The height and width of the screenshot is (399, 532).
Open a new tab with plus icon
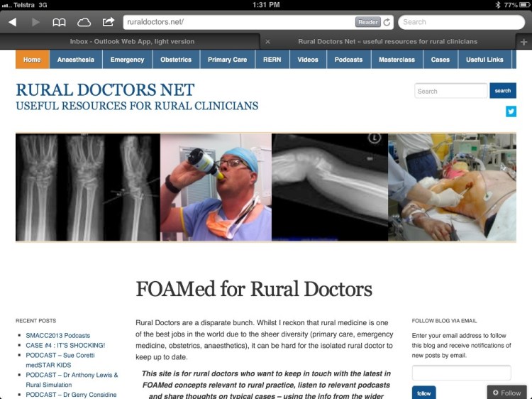point(524,42)
